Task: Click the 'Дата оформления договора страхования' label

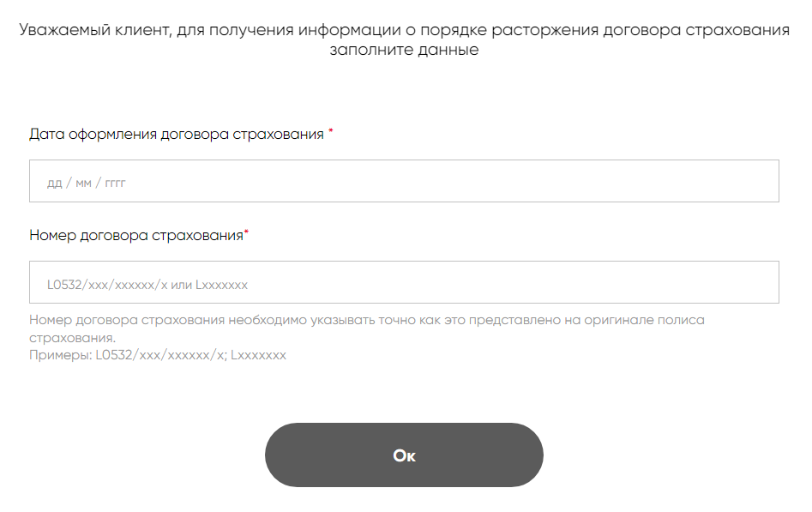Action: pos(177,135)
